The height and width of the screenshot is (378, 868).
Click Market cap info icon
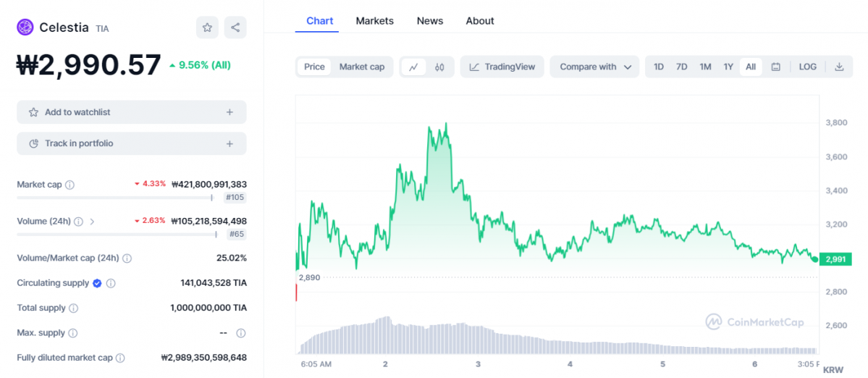[70, 185]
